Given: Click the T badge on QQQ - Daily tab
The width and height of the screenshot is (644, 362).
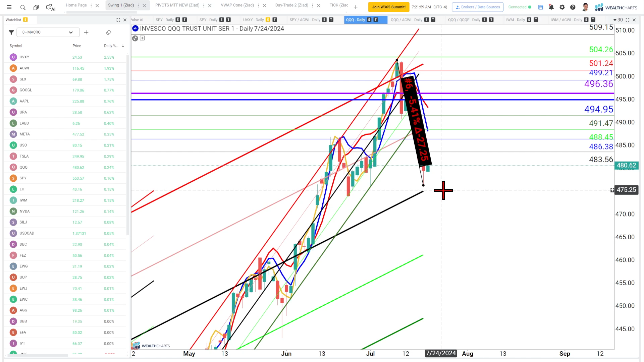Looking at the screenshot, I should [x=376, y=20].
